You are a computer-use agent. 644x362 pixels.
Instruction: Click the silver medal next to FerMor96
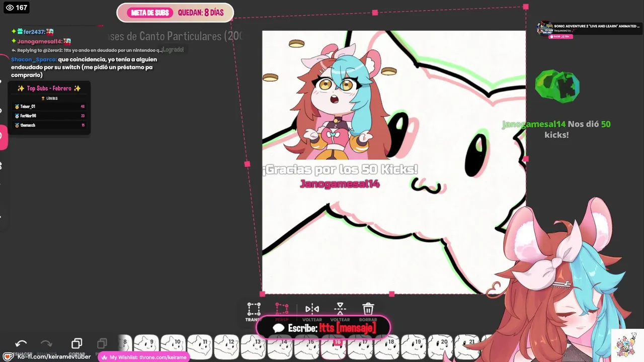(17, 116)
